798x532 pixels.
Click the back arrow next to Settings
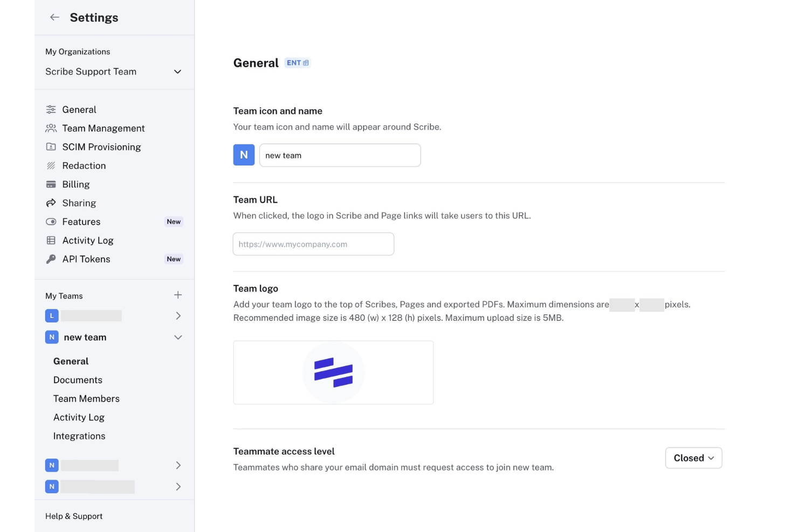point(54,17)
